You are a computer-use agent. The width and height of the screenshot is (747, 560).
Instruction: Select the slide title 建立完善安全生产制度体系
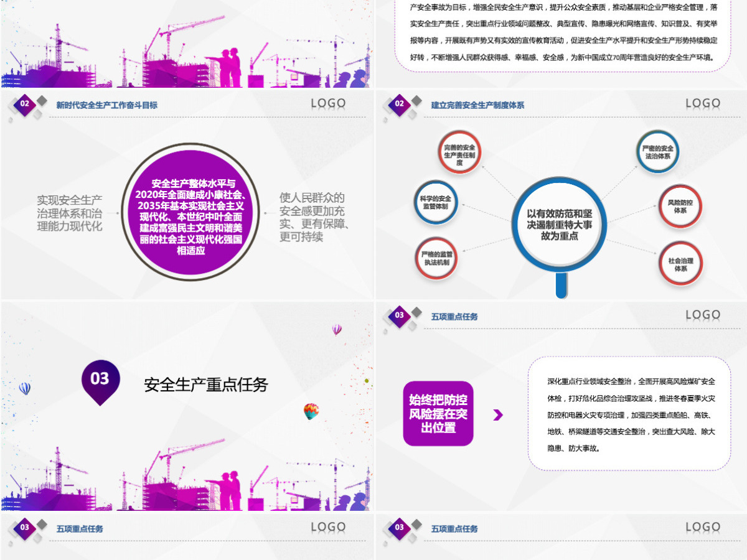click(477, 105)
